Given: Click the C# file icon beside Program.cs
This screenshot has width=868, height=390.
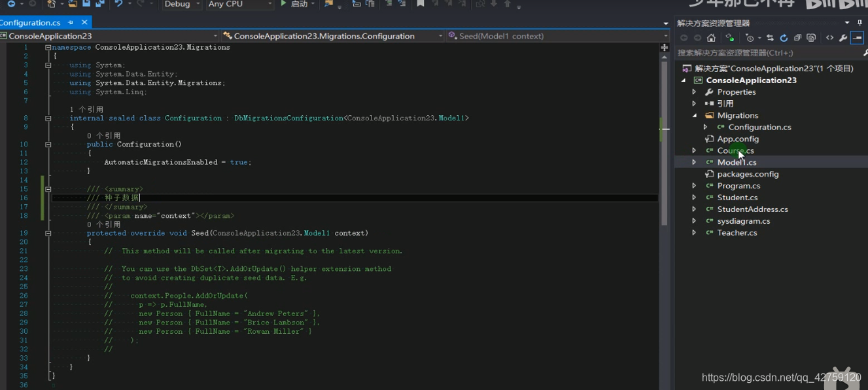Looking at the screenshot, I should click(709, 186).
